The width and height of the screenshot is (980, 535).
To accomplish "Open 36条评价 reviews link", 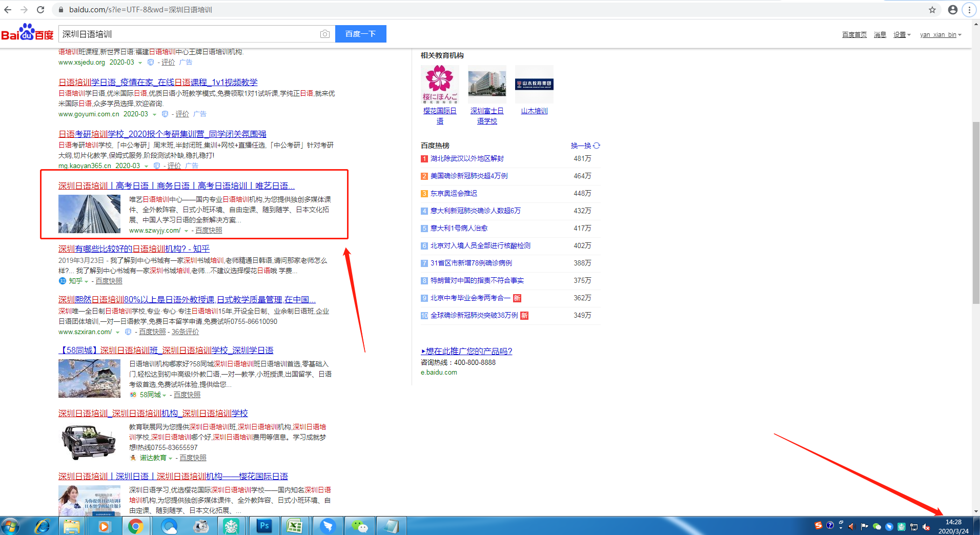I will coord(185,332).
